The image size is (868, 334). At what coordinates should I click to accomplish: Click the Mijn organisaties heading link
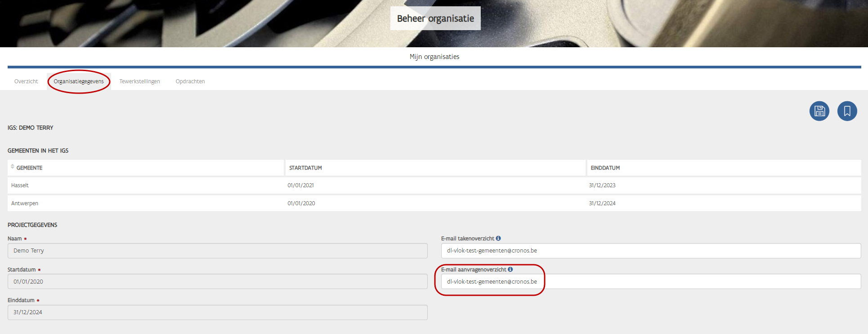(434, 57)
